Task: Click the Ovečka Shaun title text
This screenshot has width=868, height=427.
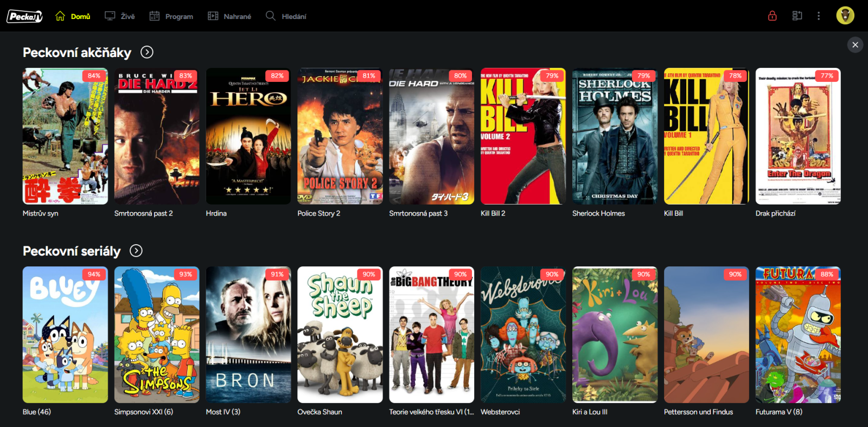Action: tap(320, 412)
